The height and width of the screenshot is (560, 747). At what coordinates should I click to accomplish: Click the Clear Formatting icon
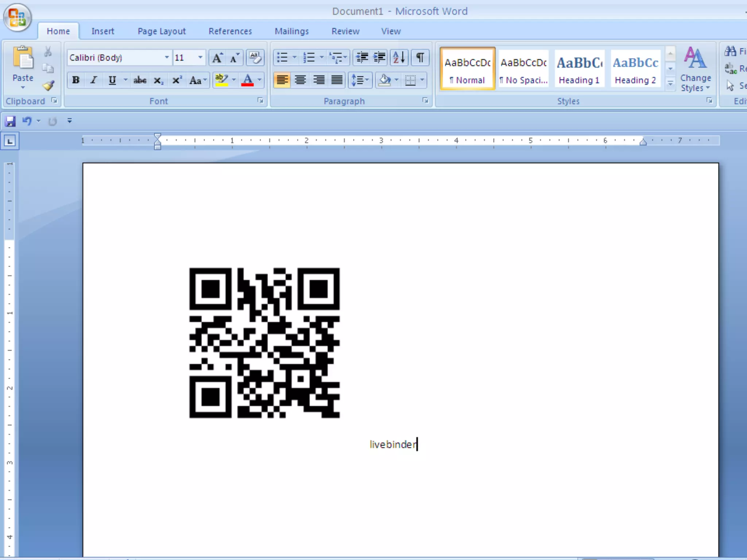255,58
